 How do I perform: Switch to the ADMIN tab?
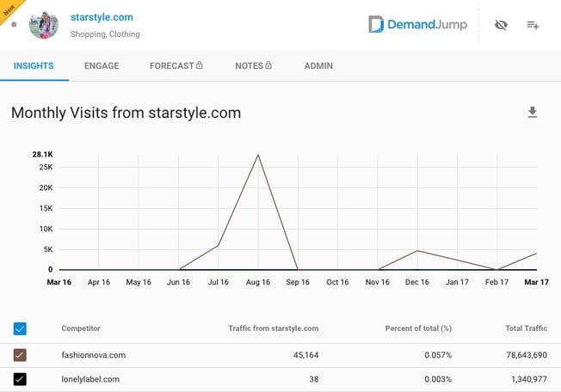(x=318, y=65)
